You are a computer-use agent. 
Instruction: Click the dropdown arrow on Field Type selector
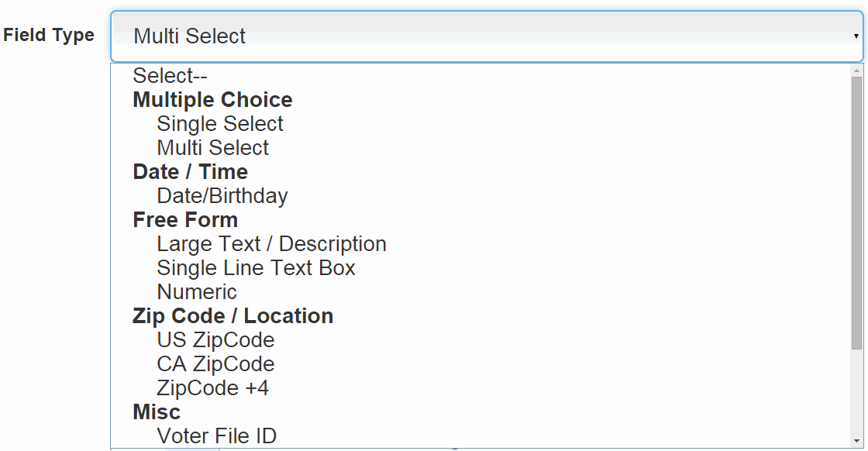(856, 35)
